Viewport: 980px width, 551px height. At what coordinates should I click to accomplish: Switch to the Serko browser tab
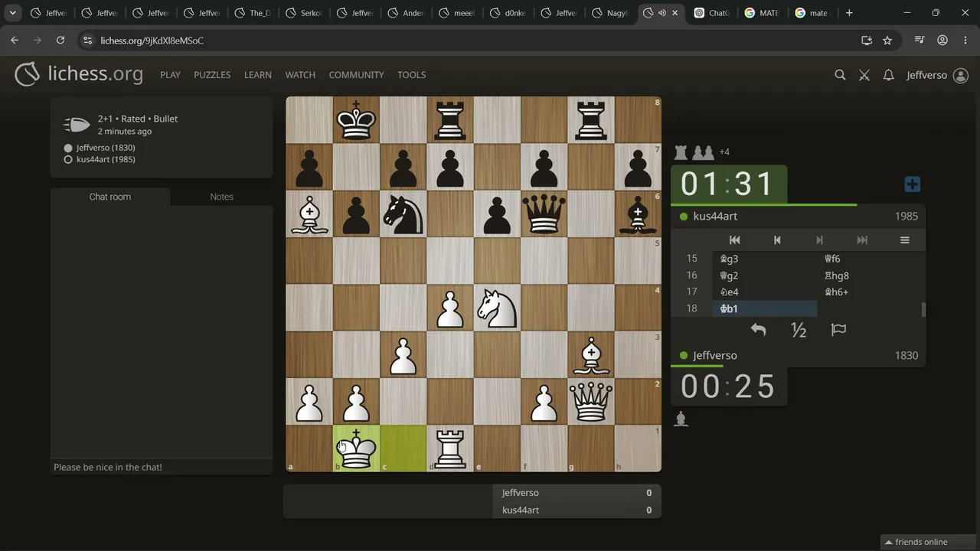click(x=303, y=13)
